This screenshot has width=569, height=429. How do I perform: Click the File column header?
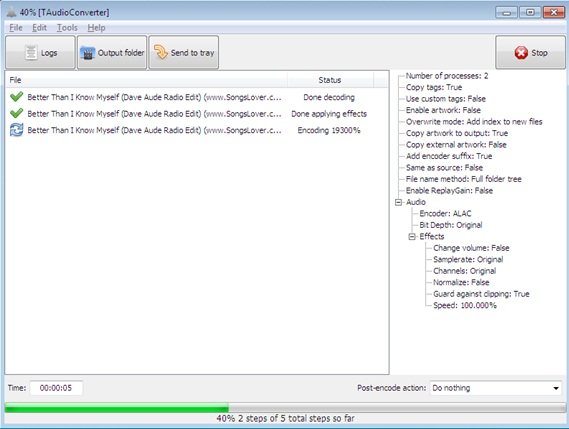(146, 80)
